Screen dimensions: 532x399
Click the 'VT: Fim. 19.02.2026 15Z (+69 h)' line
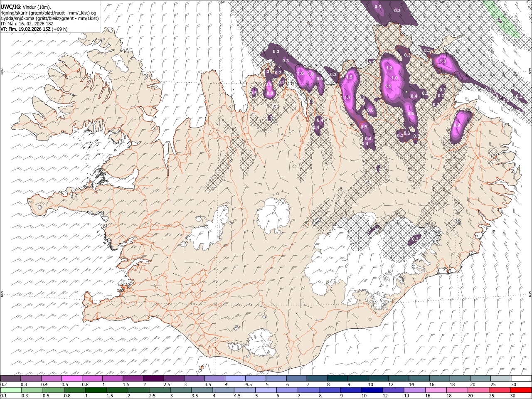point(34,29)
